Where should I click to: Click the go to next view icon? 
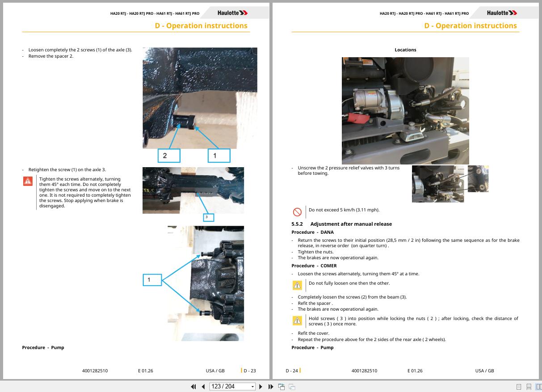(x=292, y=387)
